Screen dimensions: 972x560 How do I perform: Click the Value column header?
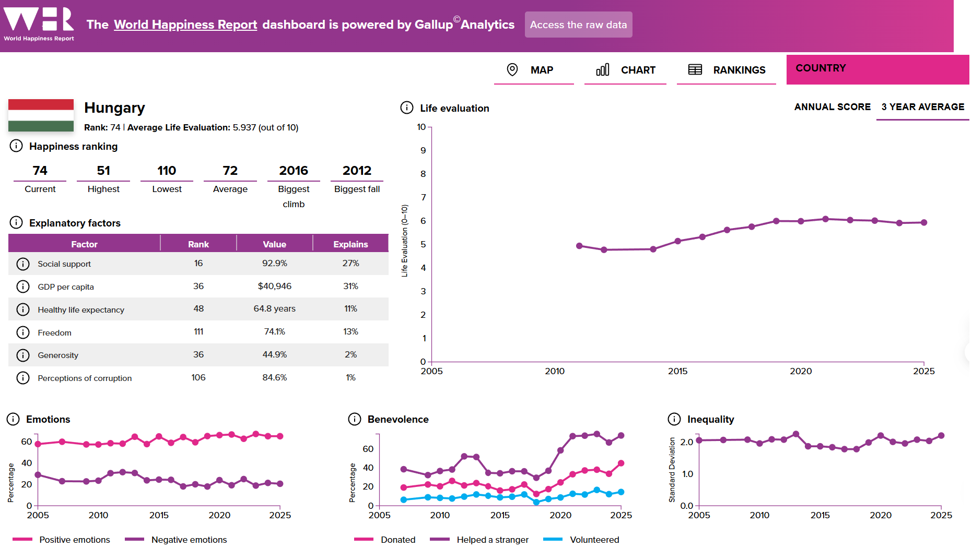click(275, 244)
